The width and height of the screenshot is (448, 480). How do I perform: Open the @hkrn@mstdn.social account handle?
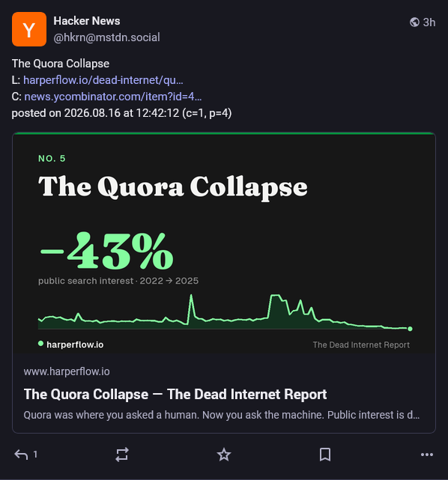click(106, 37)
